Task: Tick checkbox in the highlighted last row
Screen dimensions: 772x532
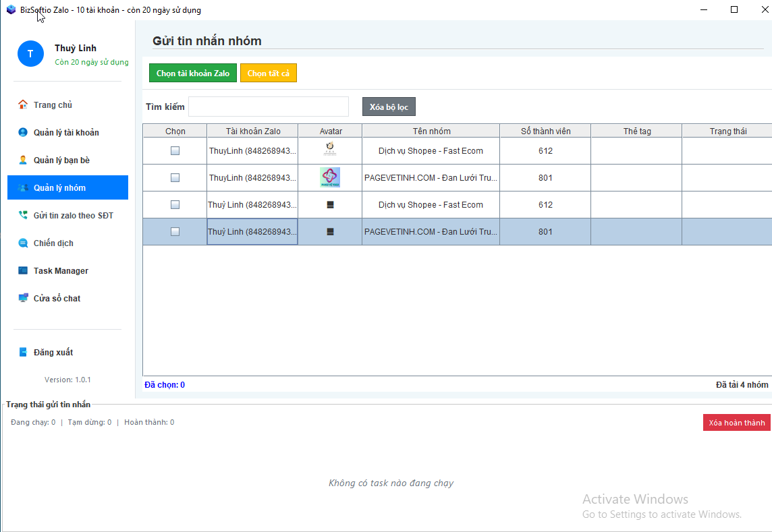Action: click(x=175, y=232)
